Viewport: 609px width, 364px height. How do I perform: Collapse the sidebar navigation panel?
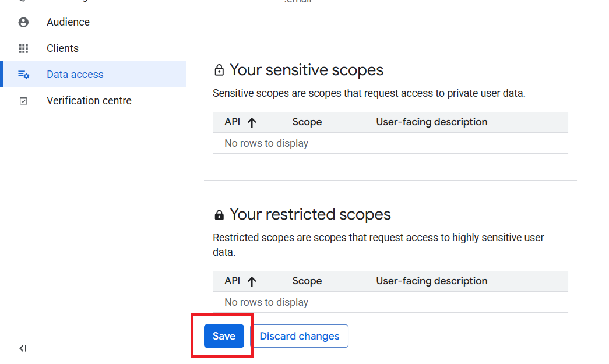coord(23,348)
